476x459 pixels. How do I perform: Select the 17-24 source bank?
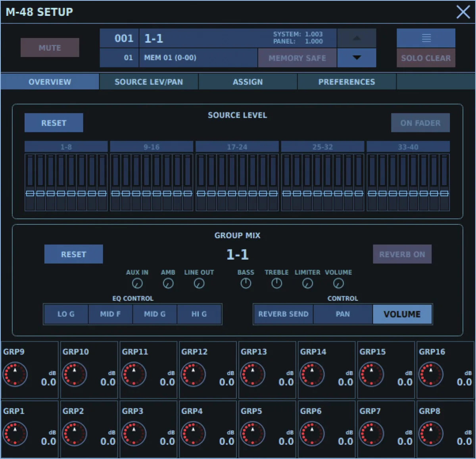pyautogui.click(x=237, y=147)
